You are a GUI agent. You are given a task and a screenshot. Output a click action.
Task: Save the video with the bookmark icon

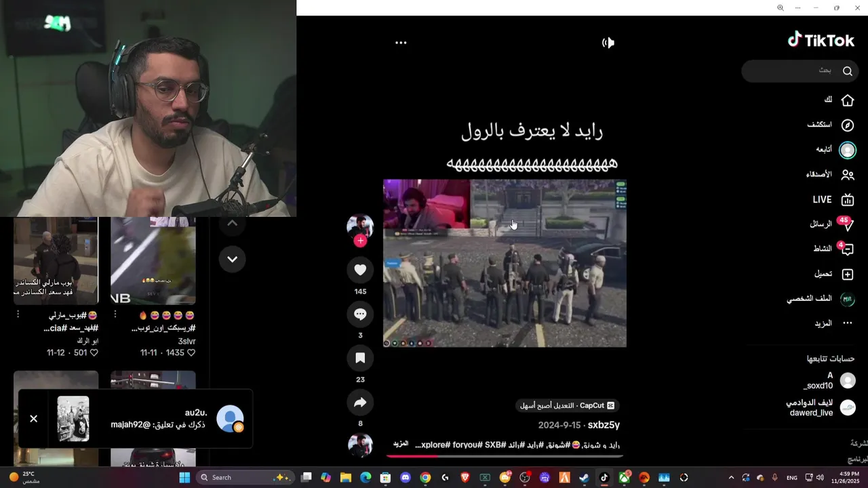pyautogui.click(x=360, y=358)
